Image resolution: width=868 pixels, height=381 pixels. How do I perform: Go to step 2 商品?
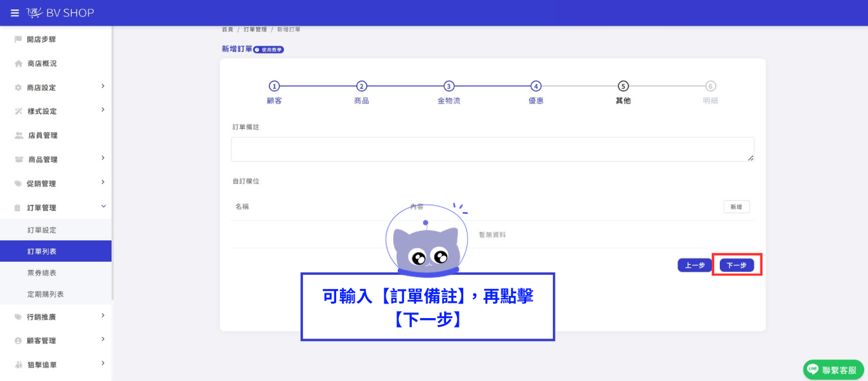(362, 92)
